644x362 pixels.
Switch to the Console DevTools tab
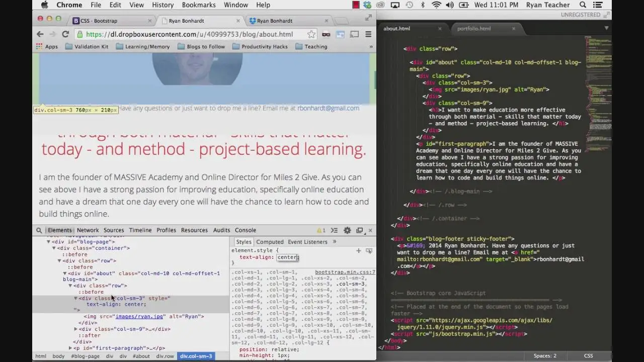click(x=246, y=230)
